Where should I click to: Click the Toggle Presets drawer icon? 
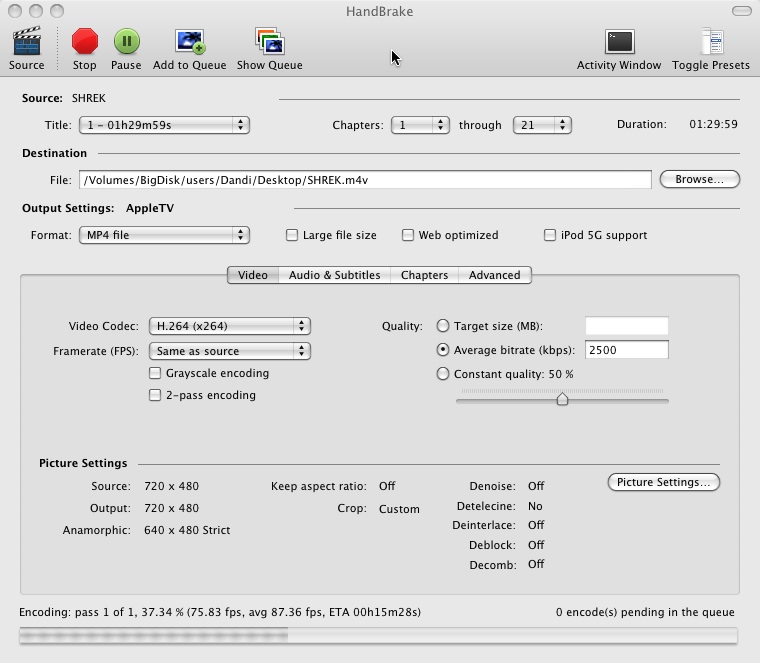[x=712, y=42]
